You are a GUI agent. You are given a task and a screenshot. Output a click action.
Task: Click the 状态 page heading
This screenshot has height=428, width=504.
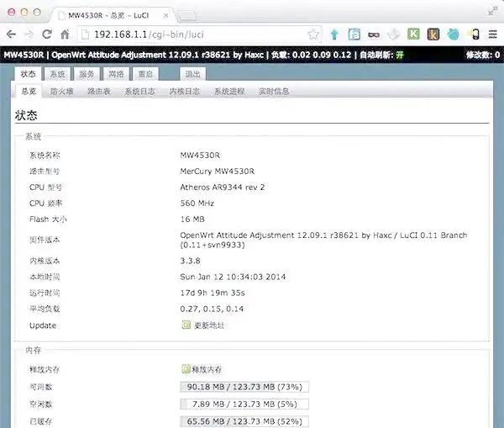pos(26,115)
